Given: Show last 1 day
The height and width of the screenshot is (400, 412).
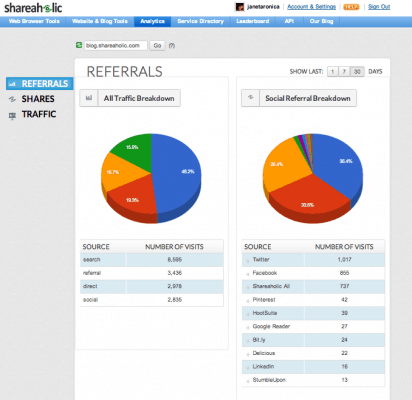Looking at the screenshot, I should pos(333,72).
